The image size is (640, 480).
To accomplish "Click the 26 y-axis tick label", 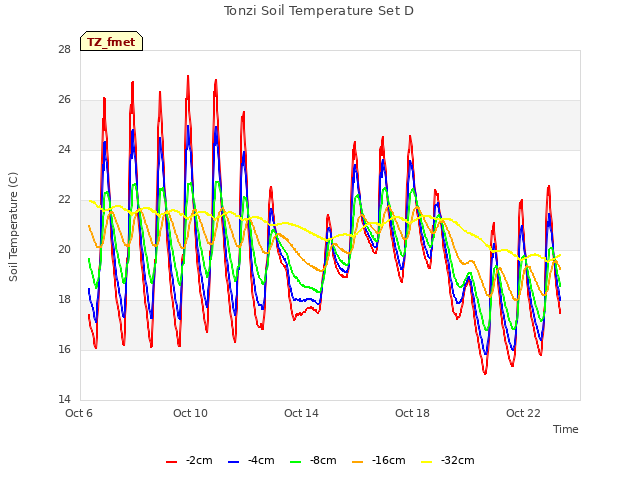I will point(64,100).
